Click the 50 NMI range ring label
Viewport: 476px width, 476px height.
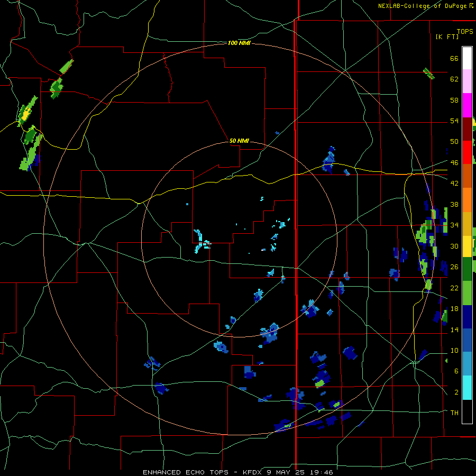point(239,141)
